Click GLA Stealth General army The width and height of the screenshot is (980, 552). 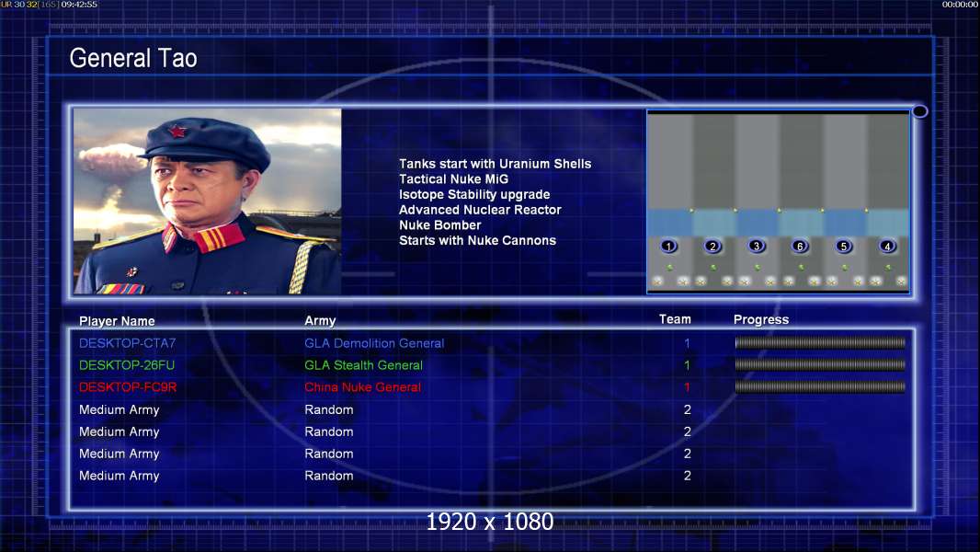(364, 365)
